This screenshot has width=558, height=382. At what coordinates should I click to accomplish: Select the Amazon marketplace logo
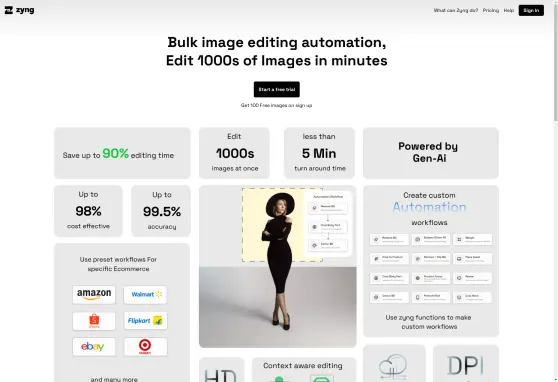[94, 294]
